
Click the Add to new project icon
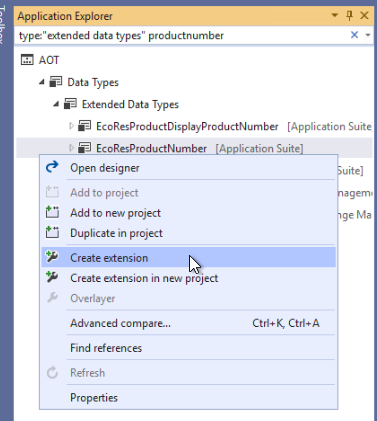point(52,213)
